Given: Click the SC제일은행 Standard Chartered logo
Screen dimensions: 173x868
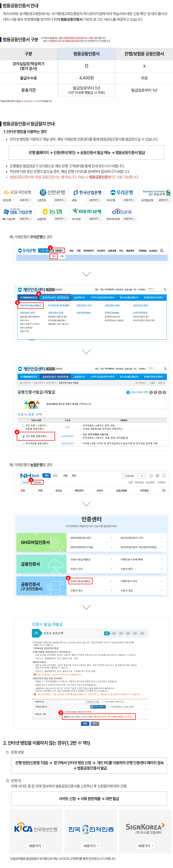Looking at the screenshot, I should click(x=156, y=193).
